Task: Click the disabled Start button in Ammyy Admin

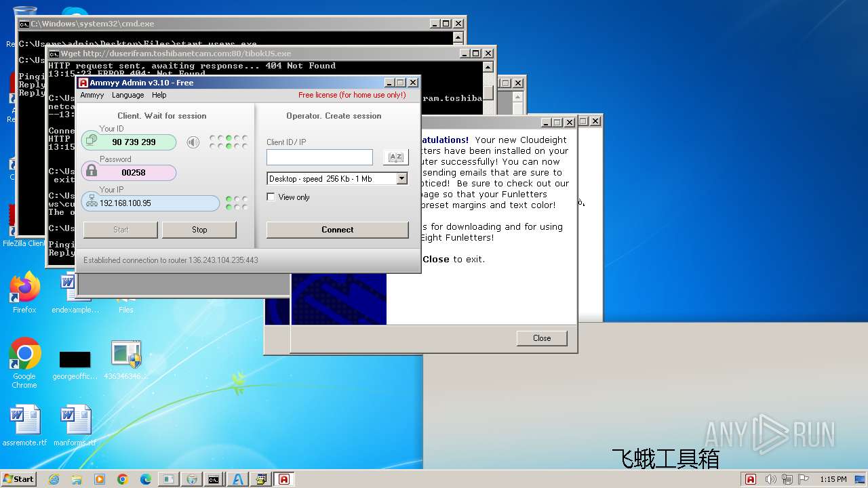Action: click(121, 230)
